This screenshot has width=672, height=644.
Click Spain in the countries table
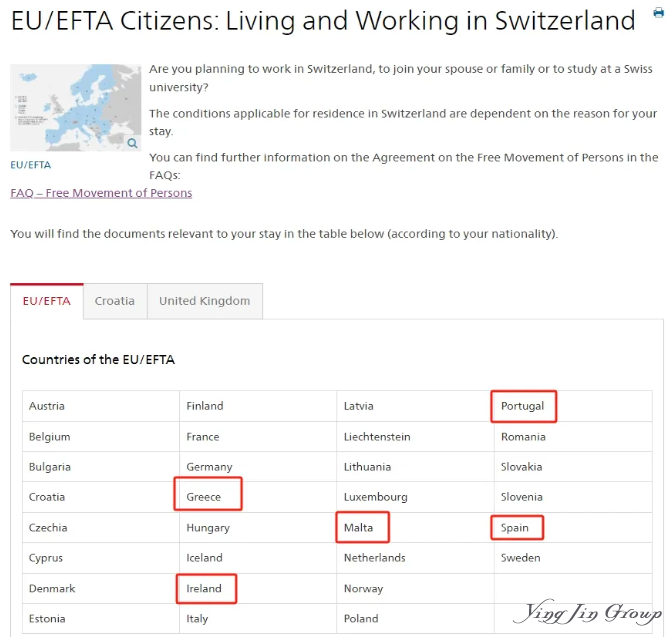pyautogui.click(x=515, y=528)
